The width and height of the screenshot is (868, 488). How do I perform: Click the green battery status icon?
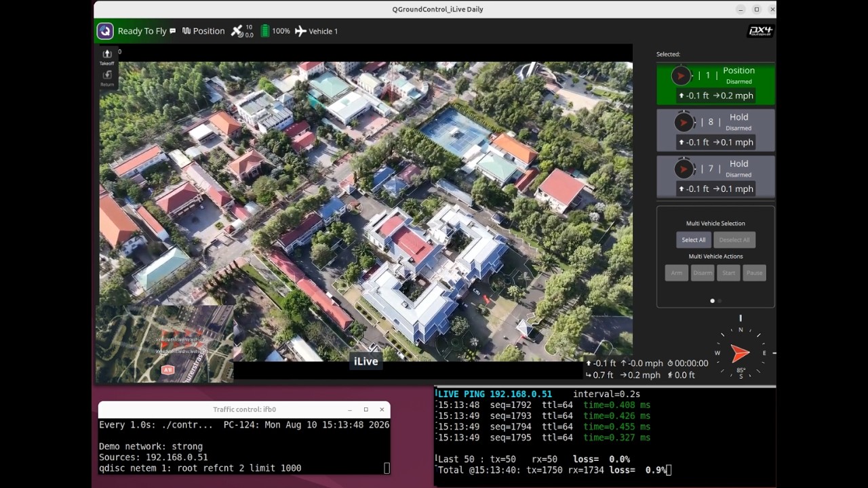click(x=265, y=31)
